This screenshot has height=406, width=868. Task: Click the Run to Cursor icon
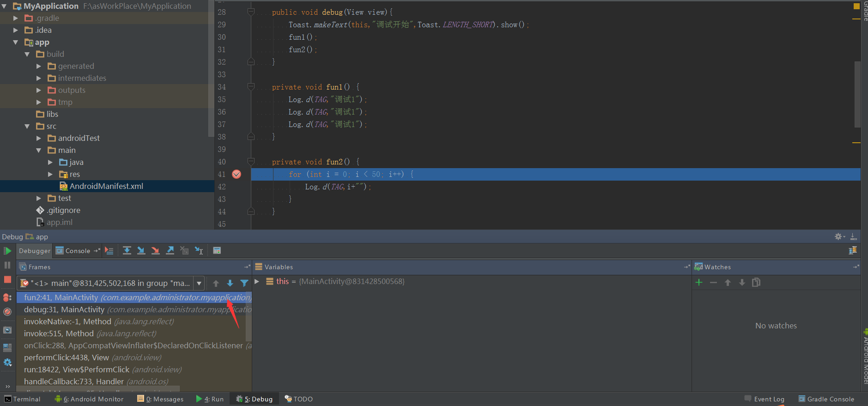(x=199, y=250)
